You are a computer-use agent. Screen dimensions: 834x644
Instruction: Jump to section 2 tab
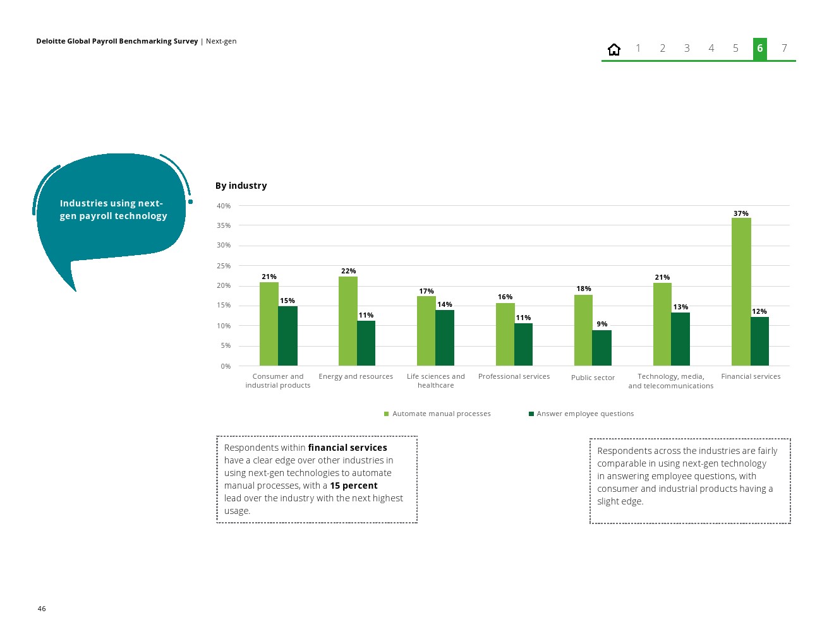[x=662, y=49]
